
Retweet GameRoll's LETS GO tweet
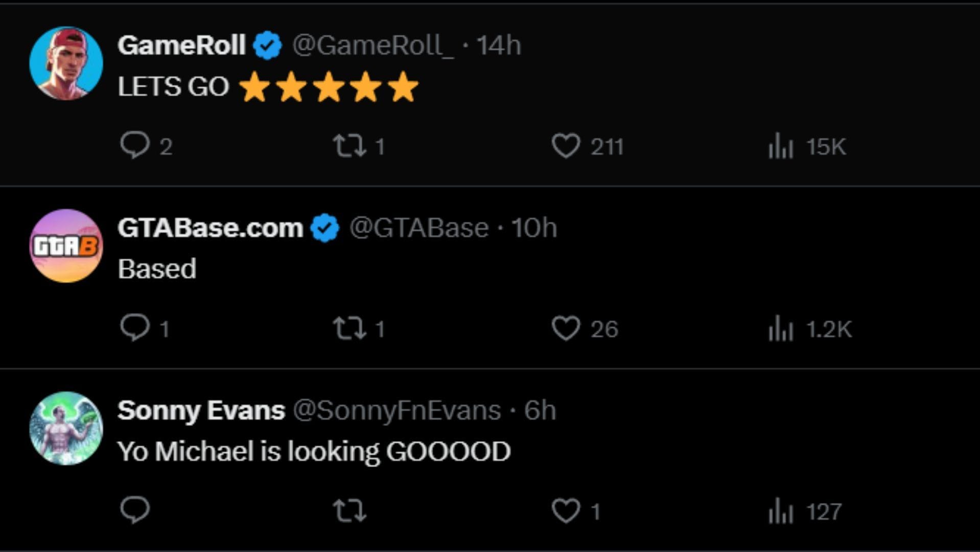tap(350, 145)
